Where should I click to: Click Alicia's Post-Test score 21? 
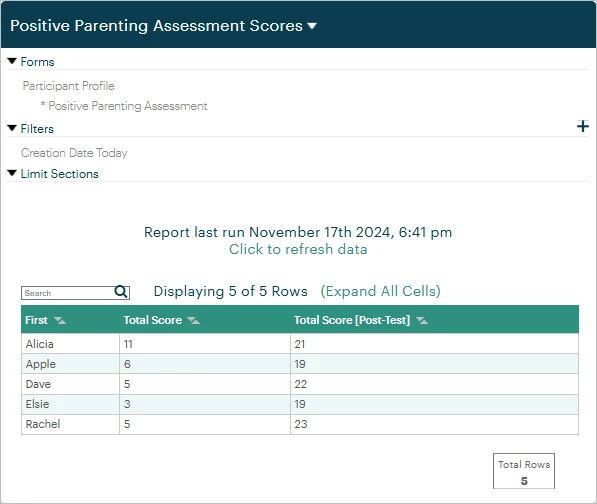(434, 344)
